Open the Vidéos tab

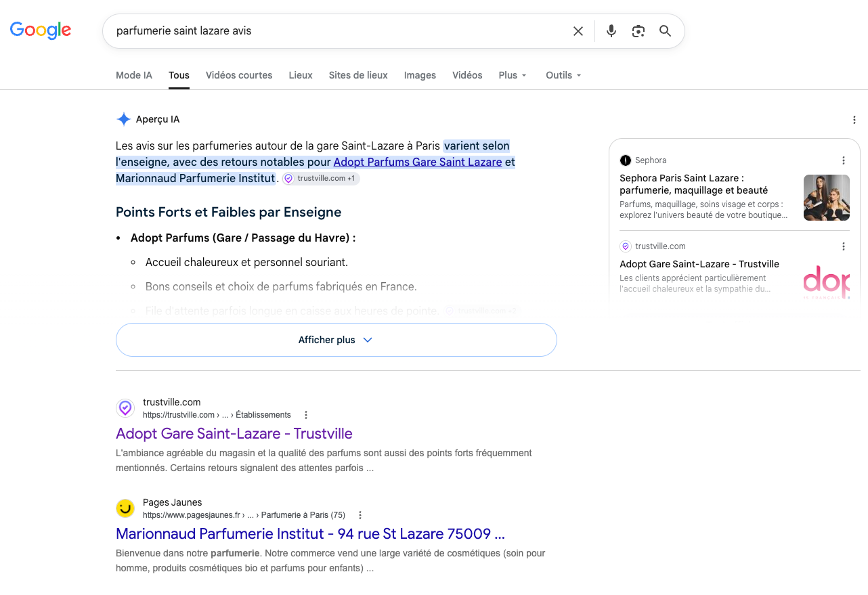pos(467,75)
